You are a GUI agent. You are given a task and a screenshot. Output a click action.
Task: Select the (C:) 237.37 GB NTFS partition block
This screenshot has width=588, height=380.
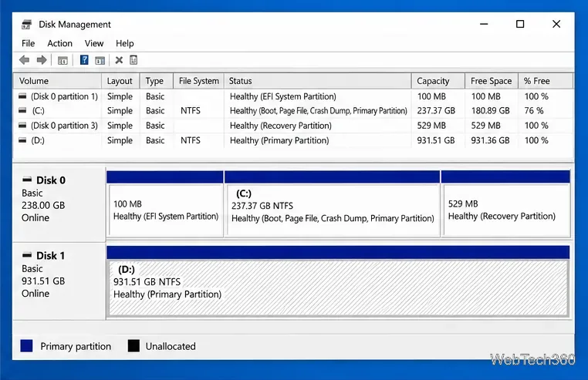click(x=333, y=203)
